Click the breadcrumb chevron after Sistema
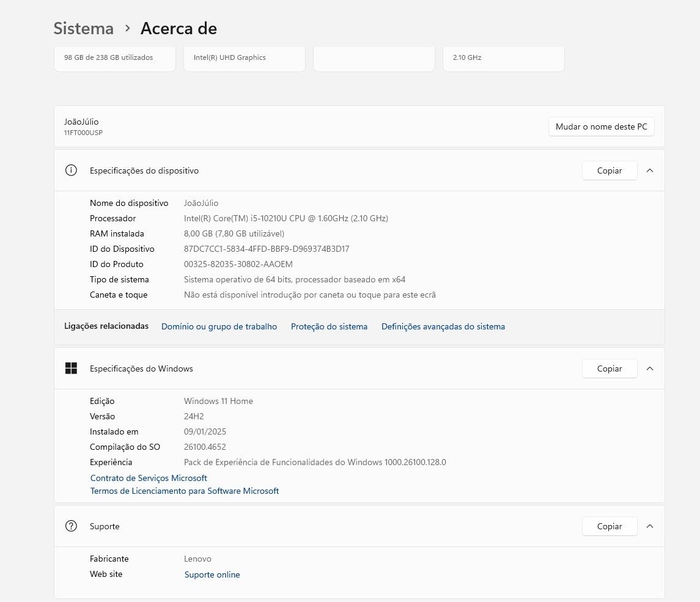The image size is (700, 602). pos(128,29)
